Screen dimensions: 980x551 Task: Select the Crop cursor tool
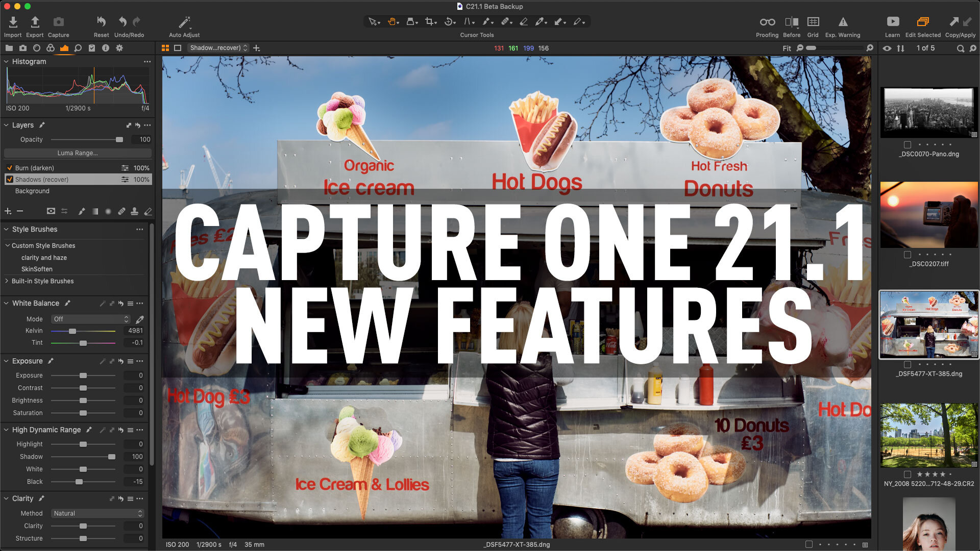430,22
